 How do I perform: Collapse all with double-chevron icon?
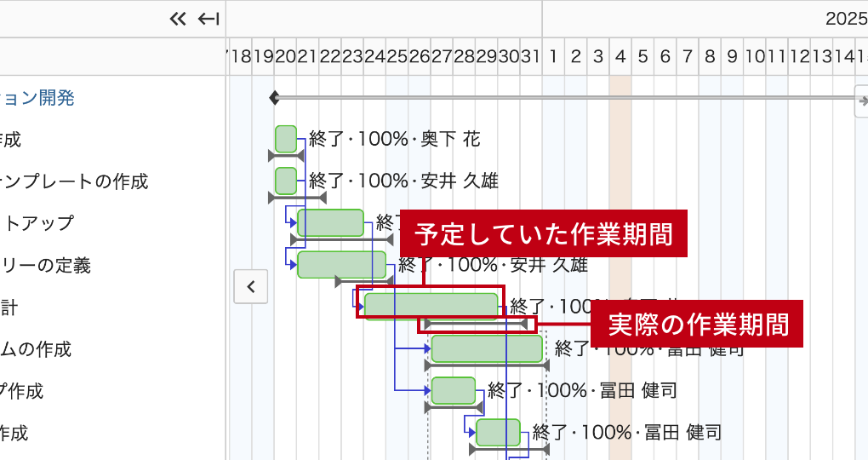178,20
